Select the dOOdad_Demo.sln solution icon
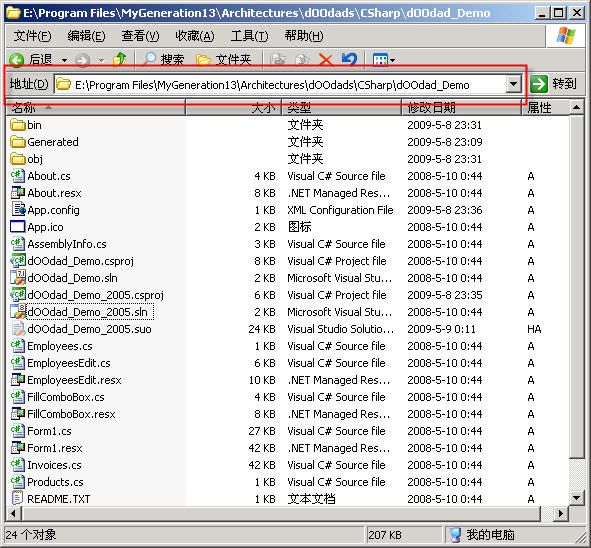 pos(18,277)
